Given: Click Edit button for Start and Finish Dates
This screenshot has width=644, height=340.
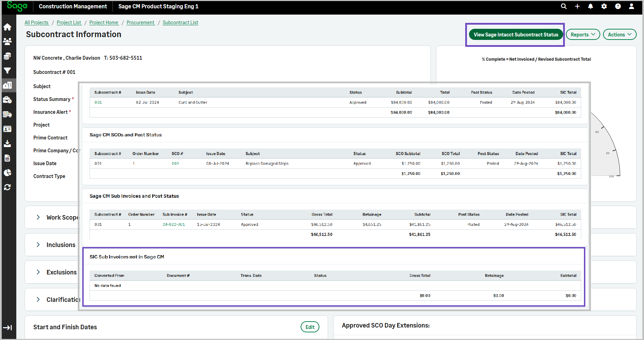Looking at the screenshot, I should 310,327.
